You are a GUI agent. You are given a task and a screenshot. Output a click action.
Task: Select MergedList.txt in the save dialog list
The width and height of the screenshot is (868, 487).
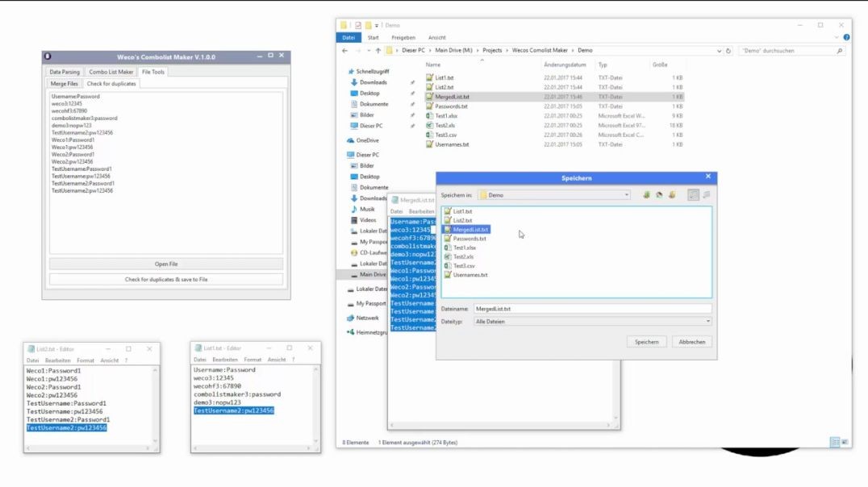point(466,229)
